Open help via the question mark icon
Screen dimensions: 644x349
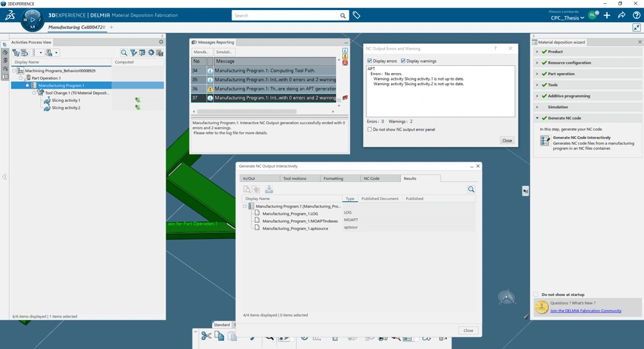tap(636, 15)
